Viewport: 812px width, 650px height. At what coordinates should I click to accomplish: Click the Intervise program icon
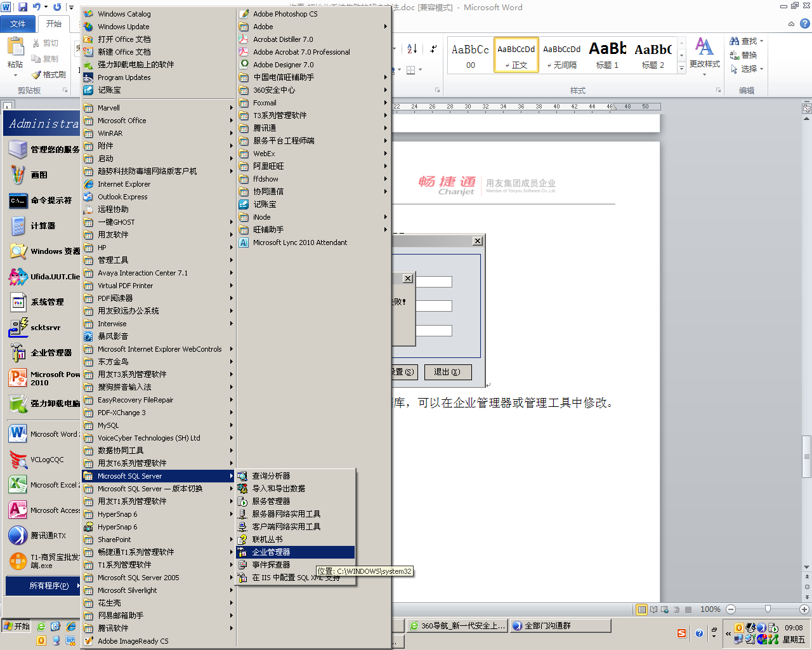(x=88, y=324)
